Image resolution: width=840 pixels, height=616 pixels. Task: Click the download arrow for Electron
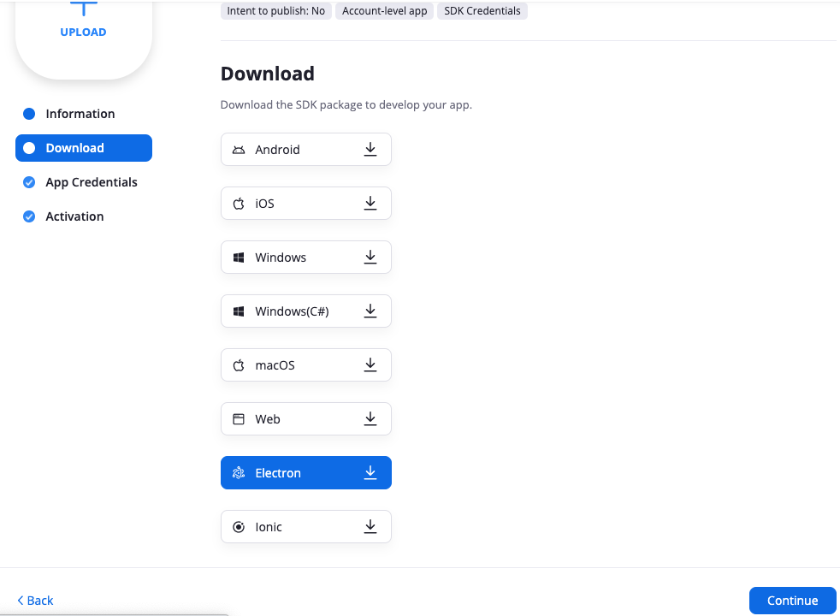(x=370, y=472)
